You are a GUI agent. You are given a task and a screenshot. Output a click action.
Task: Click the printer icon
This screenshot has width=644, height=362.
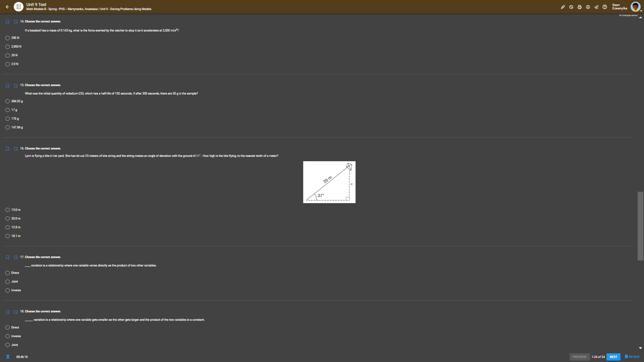[579, 7]
